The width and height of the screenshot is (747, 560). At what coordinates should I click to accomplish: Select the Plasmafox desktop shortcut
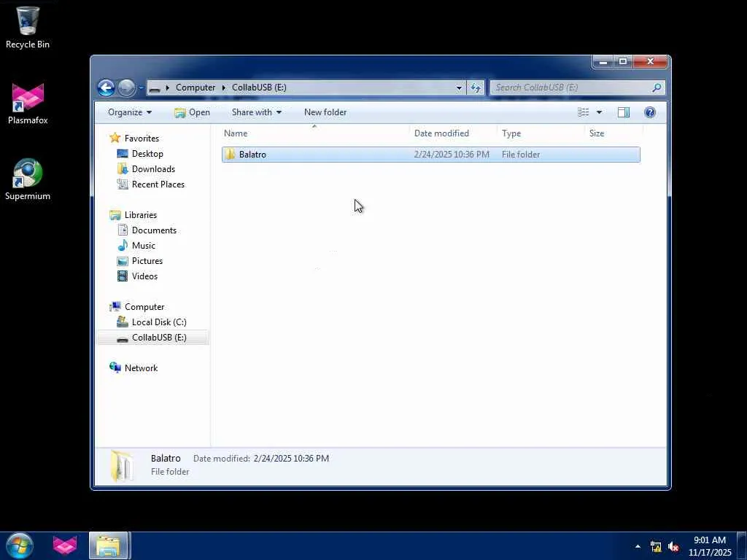28,104
